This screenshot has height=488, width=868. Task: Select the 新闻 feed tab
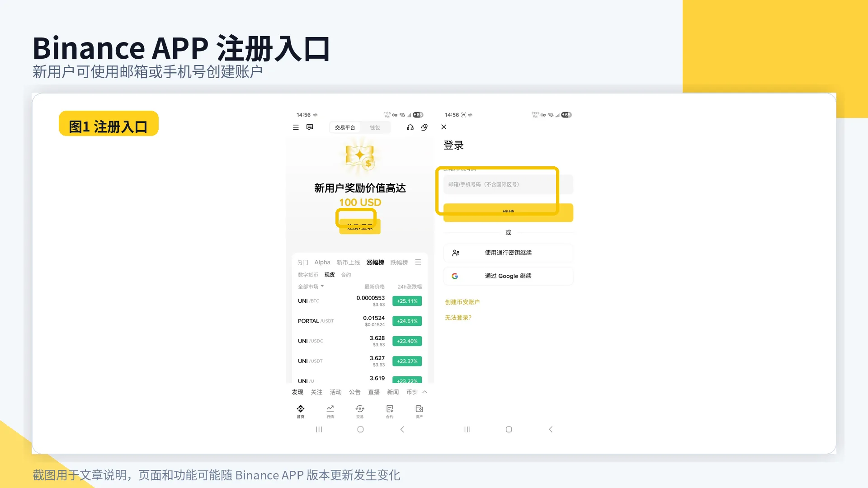(393, 392)
